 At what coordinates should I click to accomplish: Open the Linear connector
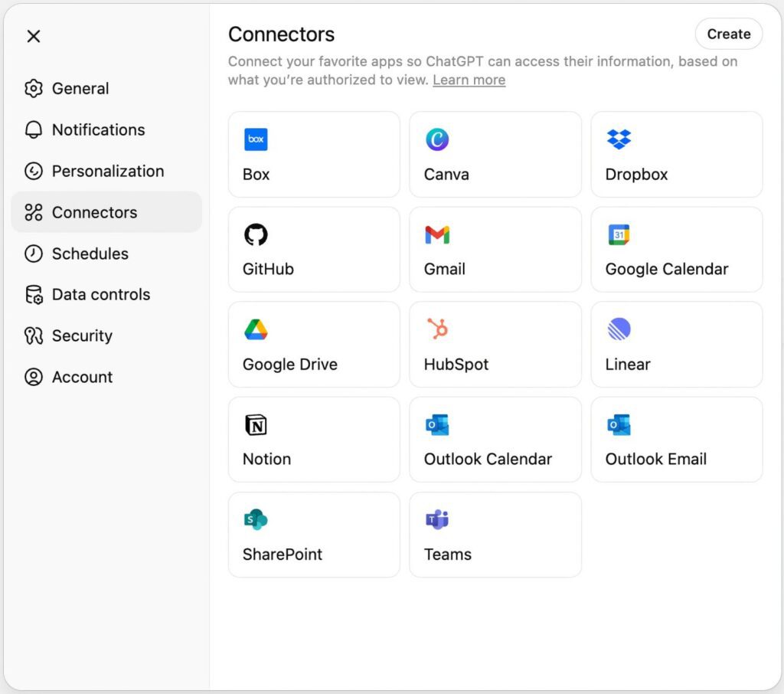point(676,344)
